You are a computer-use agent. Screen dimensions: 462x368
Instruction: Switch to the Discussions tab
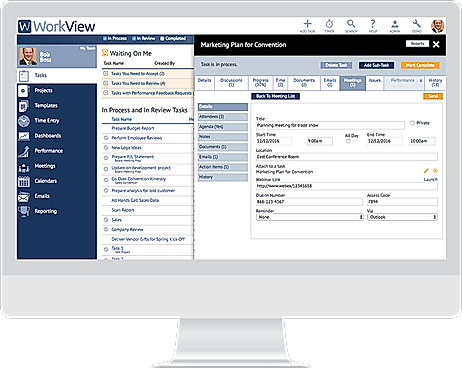231,83
